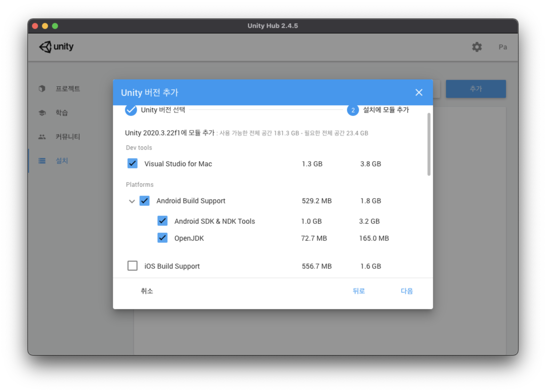Click the OpenJDK label
The width and height of the screenshot is (546, 392).
tap(189, 238)
